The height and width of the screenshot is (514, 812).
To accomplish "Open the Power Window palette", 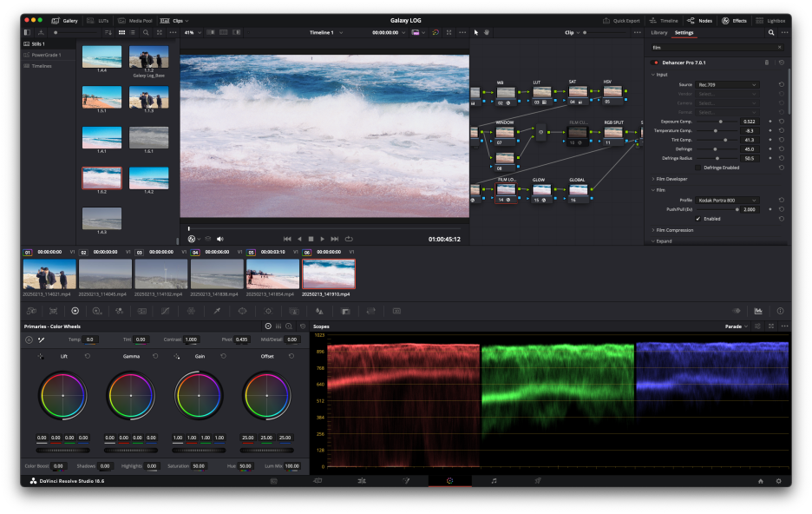I will [x=242, y=311].
